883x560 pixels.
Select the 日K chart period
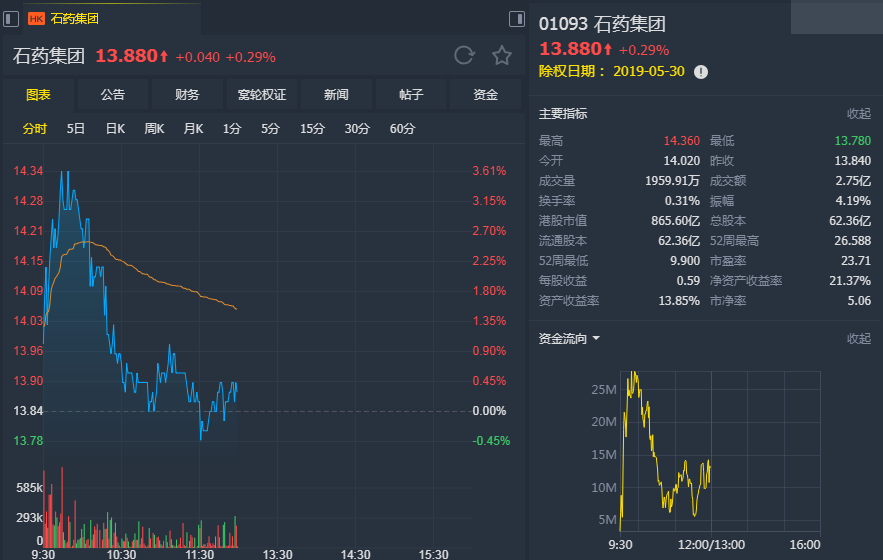[x=115, y=129]
